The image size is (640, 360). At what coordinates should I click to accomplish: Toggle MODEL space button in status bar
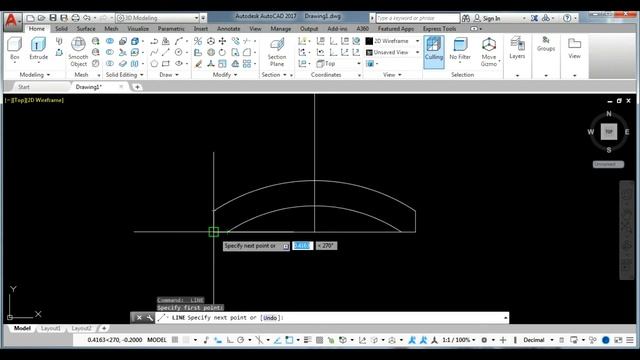click(x=157, y=340)
